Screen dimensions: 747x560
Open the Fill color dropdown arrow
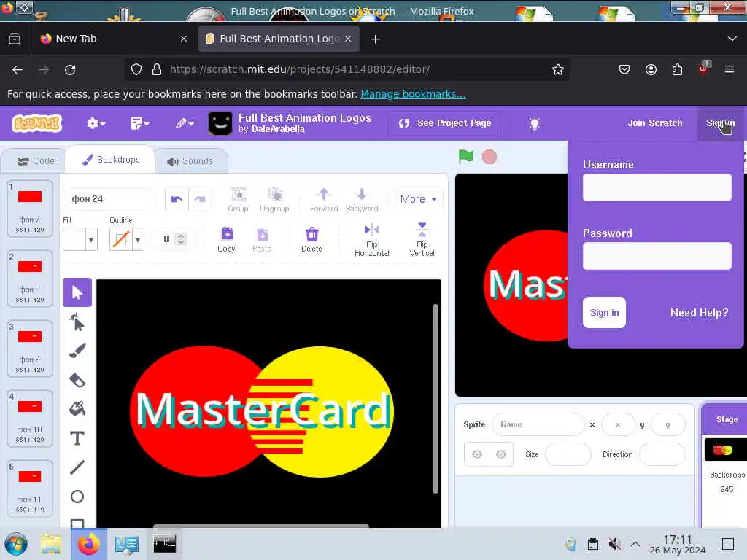click(91, 239)
